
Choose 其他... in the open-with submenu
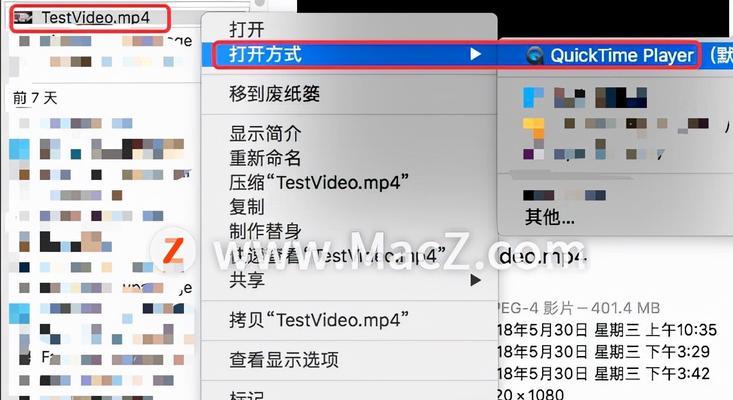point(549,217)
